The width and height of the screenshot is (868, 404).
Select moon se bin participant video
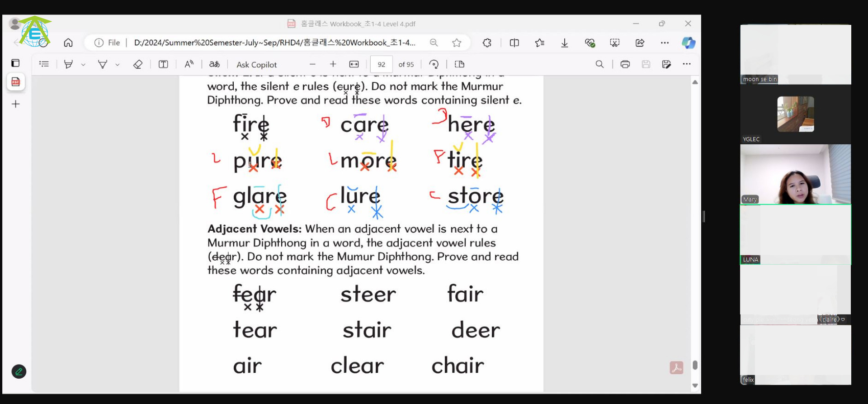[796, 54]
